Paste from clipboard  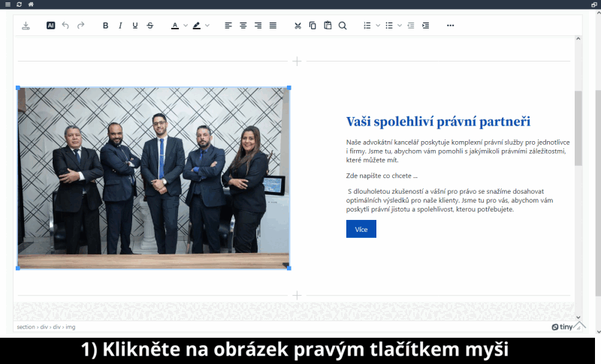tap(328, 26)
